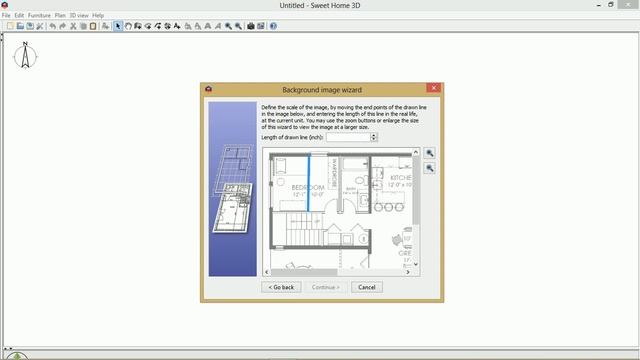Click the Continue button

325,287
